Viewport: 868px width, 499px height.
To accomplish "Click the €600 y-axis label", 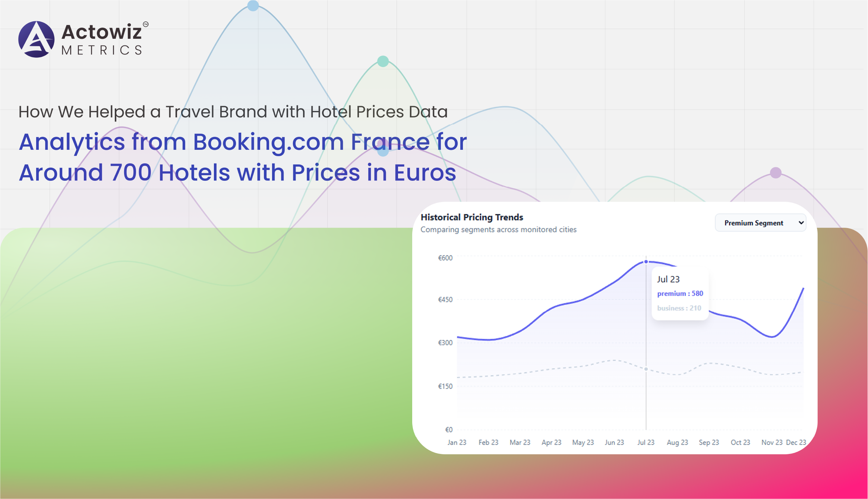I will pyautogui.click(x=445, y=258).
